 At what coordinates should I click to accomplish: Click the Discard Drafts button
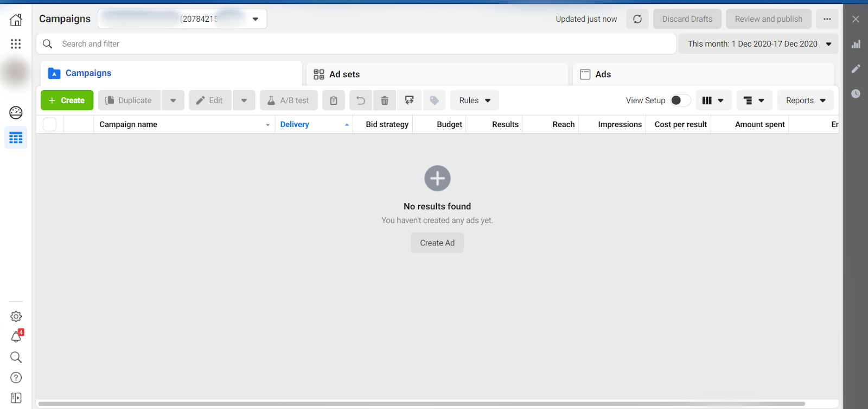[687, 19]
